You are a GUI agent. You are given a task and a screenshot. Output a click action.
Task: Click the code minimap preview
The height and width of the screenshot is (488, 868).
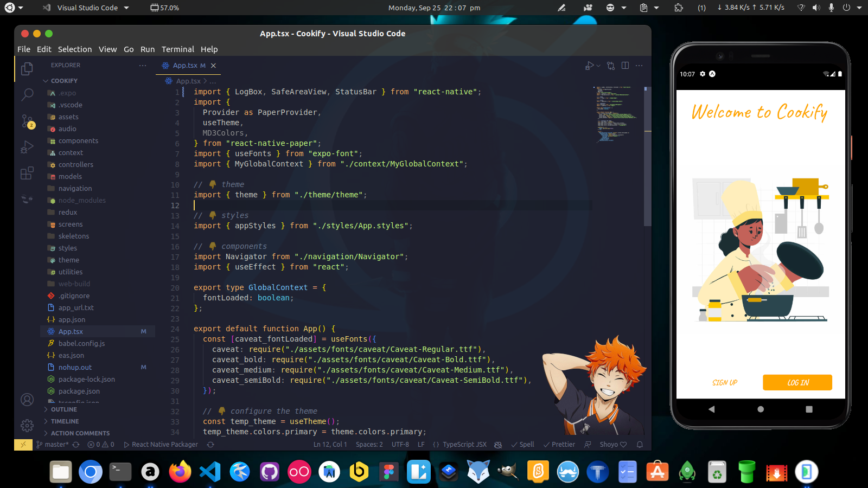616,114
